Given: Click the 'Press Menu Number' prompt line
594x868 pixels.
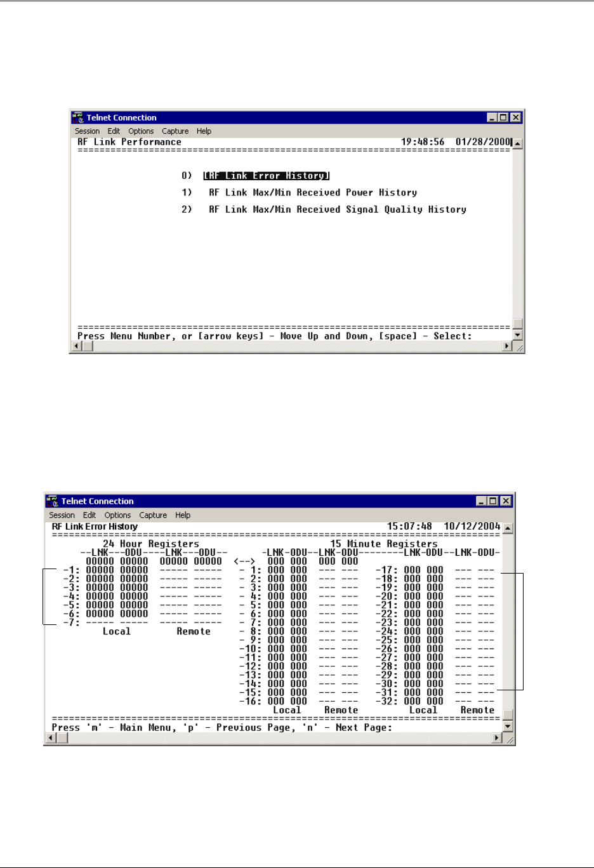Looking at the screenshot, I should click(x=275, y=336).
